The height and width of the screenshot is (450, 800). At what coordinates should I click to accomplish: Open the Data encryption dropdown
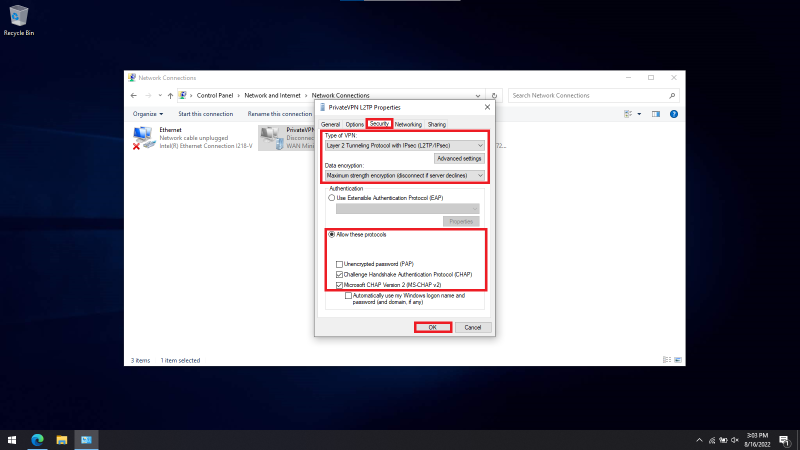pyautogui.click(x=405, y=175)
